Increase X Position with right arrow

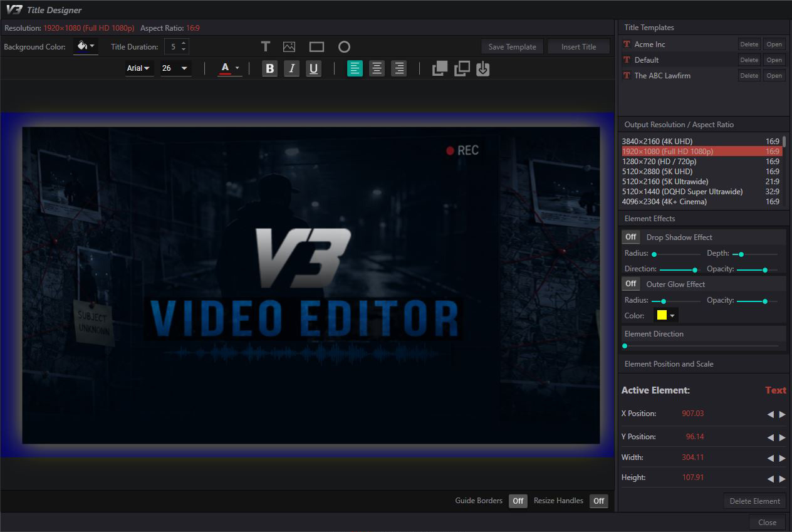[x=782, y=414]
